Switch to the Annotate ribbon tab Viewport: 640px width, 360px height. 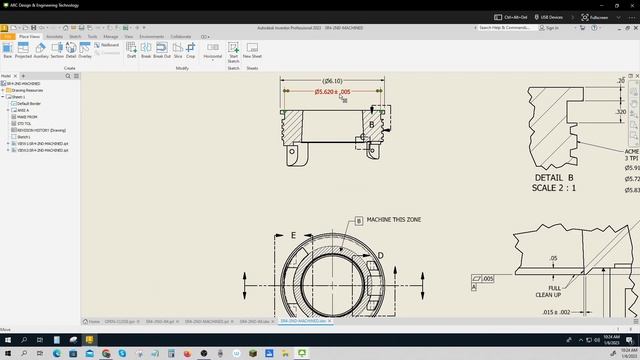coord(54,37)
